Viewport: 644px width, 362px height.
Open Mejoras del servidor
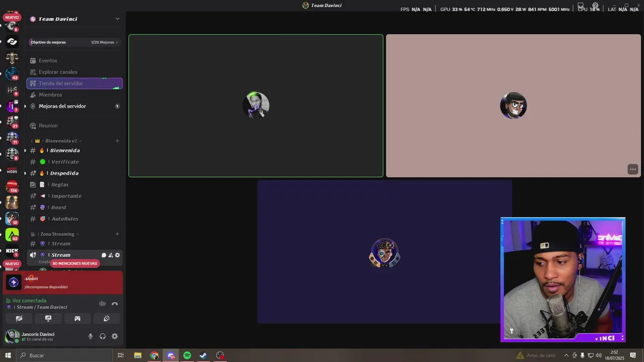click(74, 106)
